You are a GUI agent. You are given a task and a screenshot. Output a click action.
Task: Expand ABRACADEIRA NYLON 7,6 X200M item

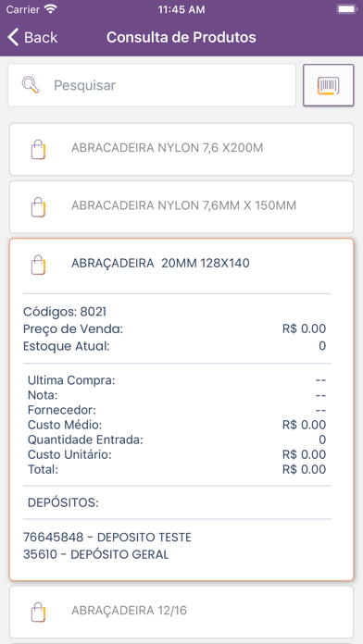[181, 149]
